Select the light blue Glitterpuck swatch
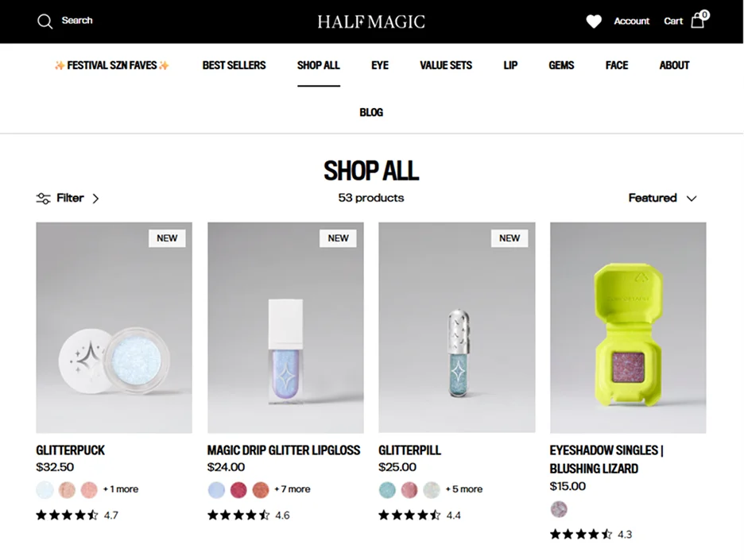Viewport: 744px width, 560px height. point(45,490)
